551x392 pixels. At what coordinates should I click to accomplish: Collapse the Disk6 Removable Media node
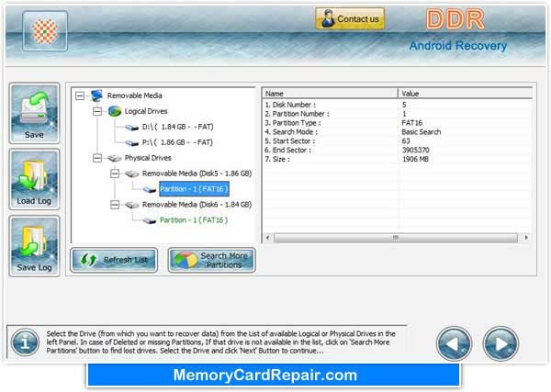(115, 205)
